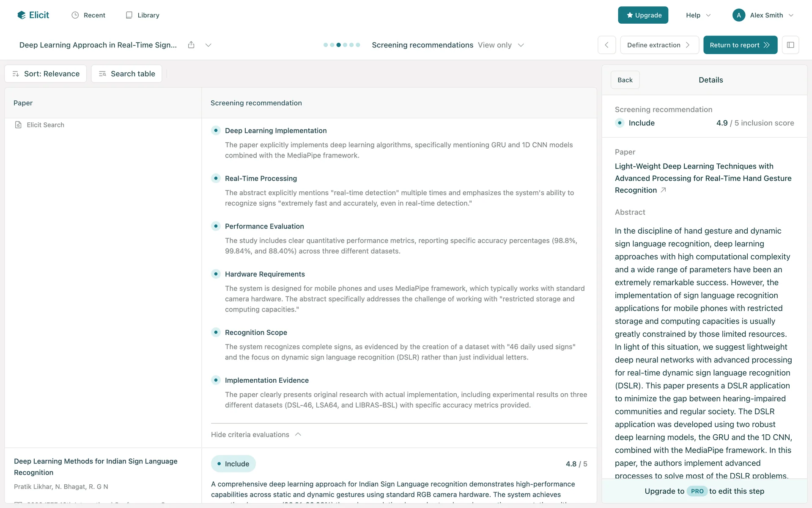This screenshot has height=508, width=812.
Task: Select the third step progress dot
Action: point(338,45)
